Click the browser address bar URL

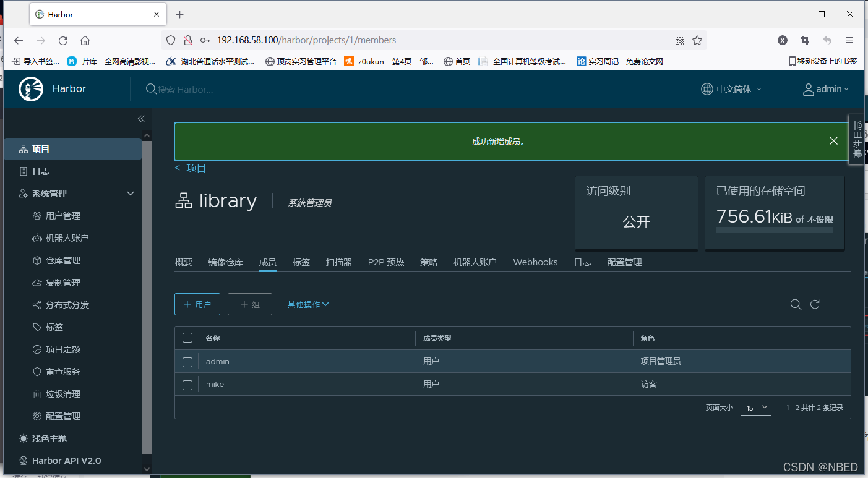point(306,40)
